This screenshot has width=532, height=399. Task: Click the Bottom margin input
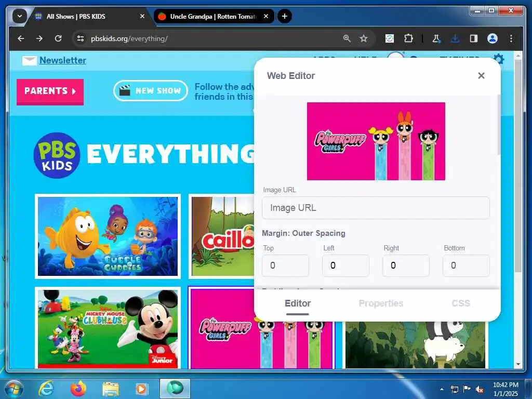(x=466, y=265)
